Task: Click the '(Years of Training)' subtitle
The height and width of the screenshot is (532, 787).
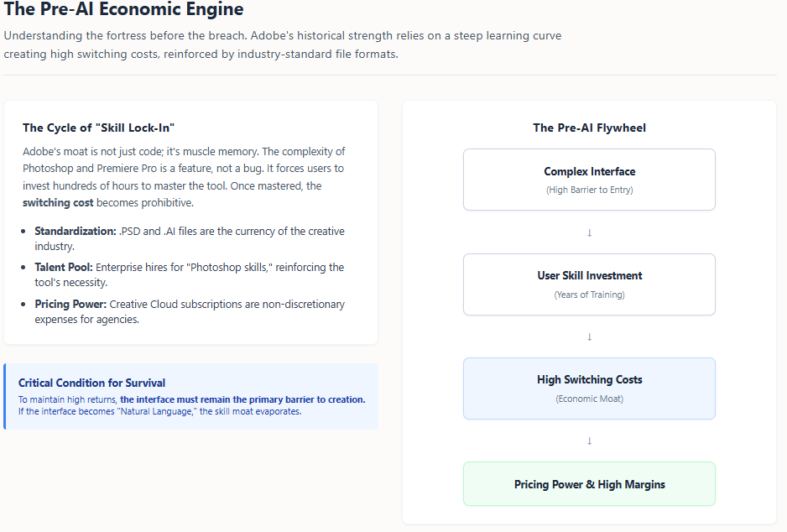Action: [589, 295]
